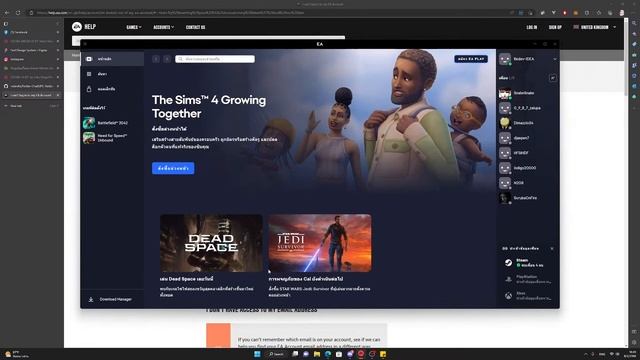Open the store shopping bag icon in EA sidebar
The image size is (640, 360).
pos(89,89)
